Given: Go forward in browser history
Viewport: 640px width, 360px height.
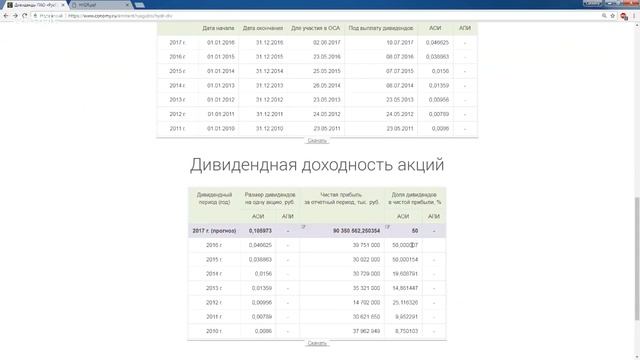Looking at the screenshot, I should tap(15, 16).
